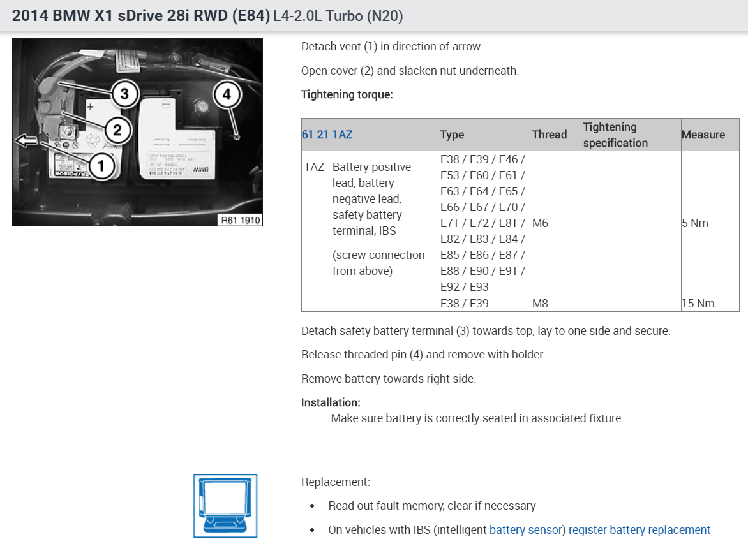Click 'Read out fault memory, clear if necessary'
Viewport: 748px width, 560px height.
pos(431,506)
